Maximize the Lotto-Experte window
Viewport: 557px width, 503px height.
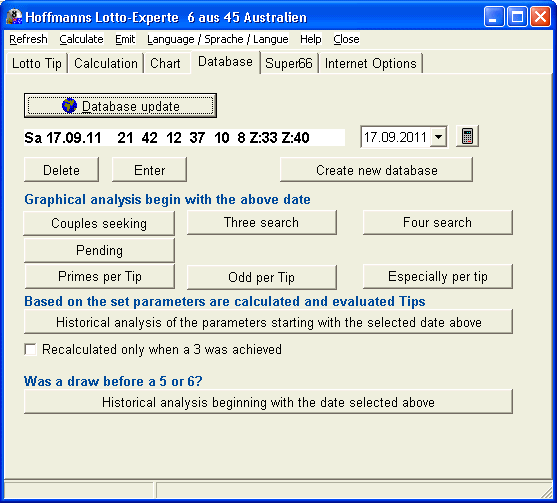[517, 17]
